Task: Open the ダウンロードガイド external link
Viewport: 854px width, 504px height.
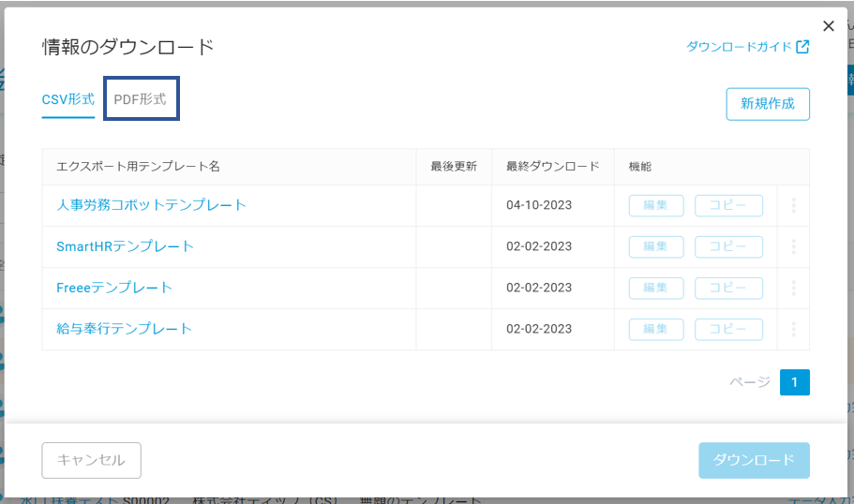Action: tap(747, 47)
